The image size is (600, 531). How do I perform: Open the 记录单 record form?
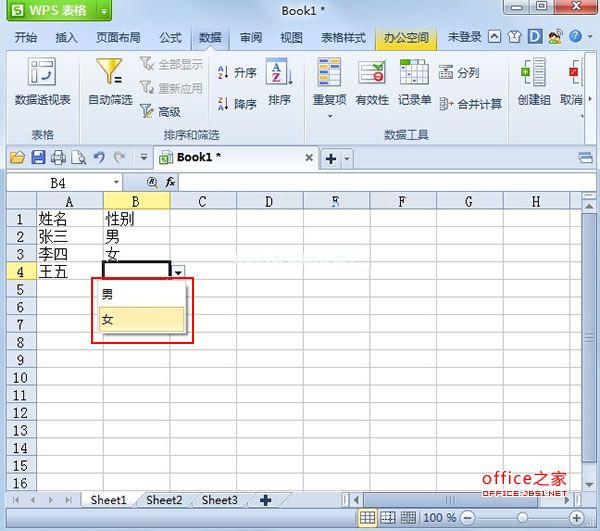414,82
